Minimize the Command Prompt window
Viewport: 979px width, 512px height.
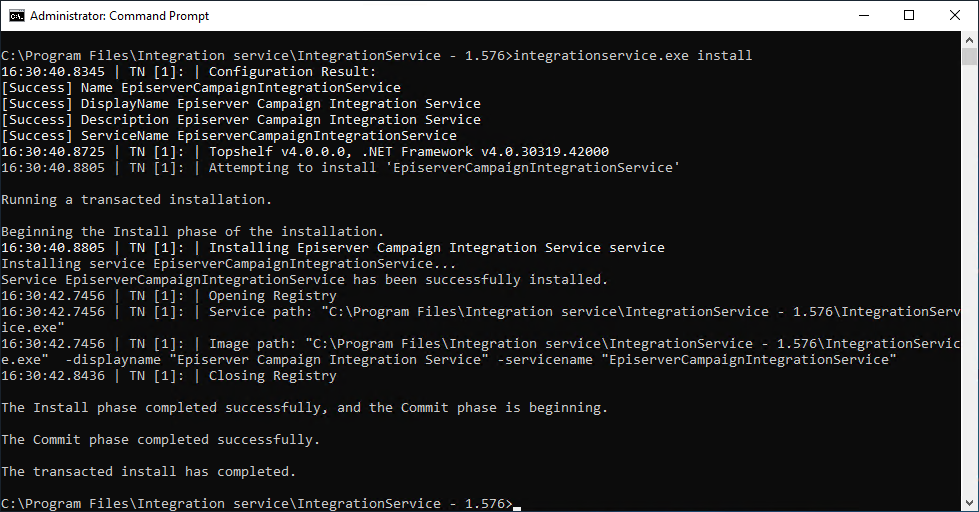pyautogui.click(x=863, y=16)
